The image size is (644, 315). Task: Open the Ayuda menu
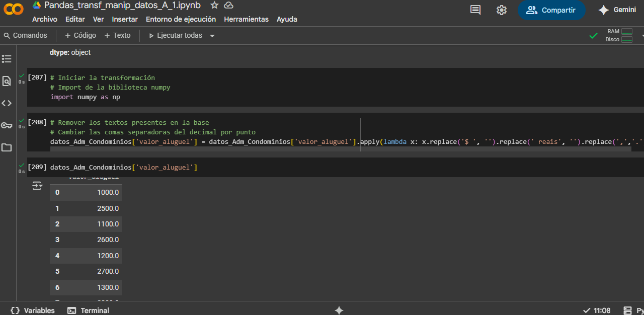(x=287, y=19)
